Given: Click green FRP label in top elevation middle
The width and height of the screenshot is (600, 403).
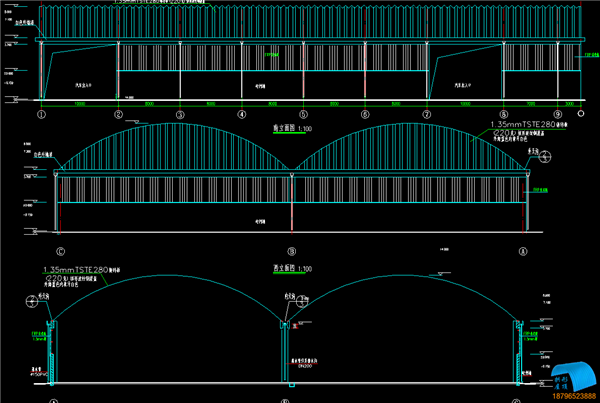Looking at the screenshot, I should click(272, 55).
